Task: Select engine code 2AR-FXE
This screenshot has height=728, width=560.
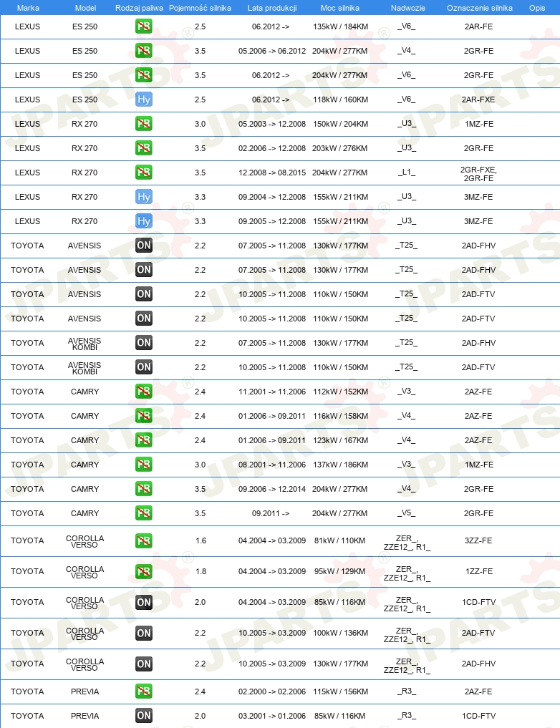Action: (x=478, y=100)
